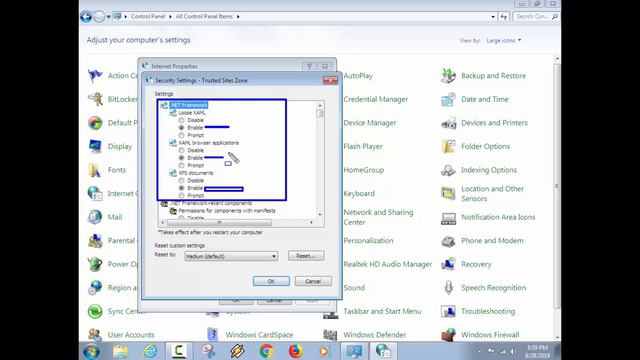Click the Control Panel breadcrumb
Image resolution: width=640 pixels, height=360 pixels.
pyautogui.click(x=148, y=17)
